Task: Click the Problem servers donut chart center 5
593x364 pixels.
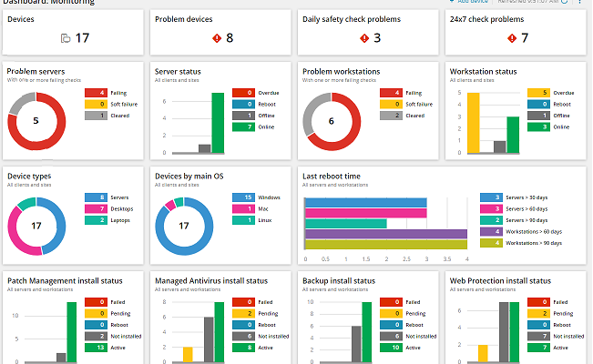Action: coord(36,121)
